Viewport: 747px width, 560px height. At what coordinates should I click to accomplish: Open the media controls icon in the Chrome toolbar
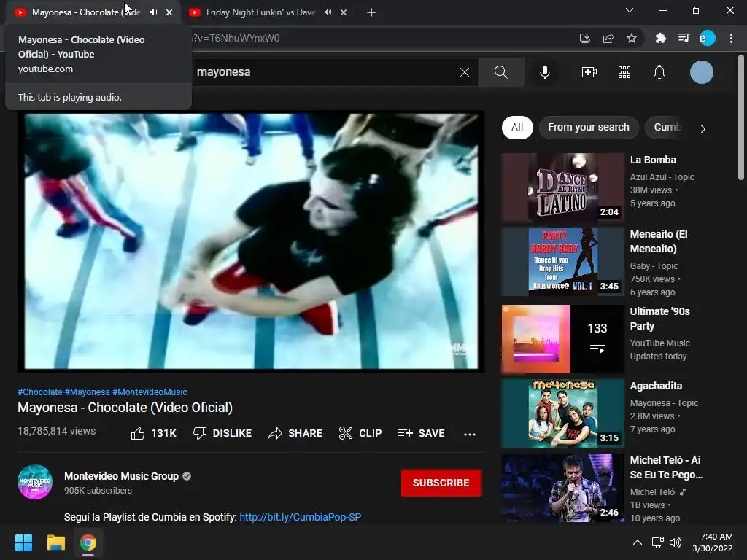tap(684, 38)
